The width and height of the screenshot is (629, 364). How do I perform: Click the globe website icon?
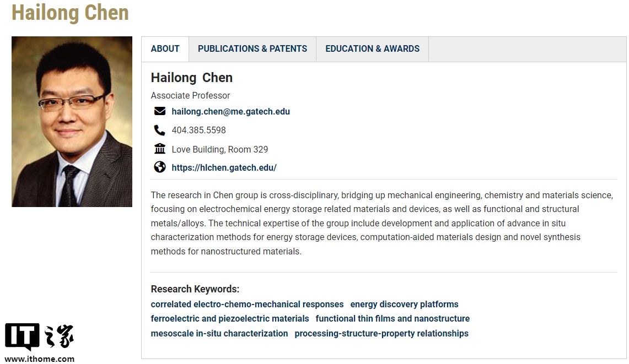tap(160, 167)
